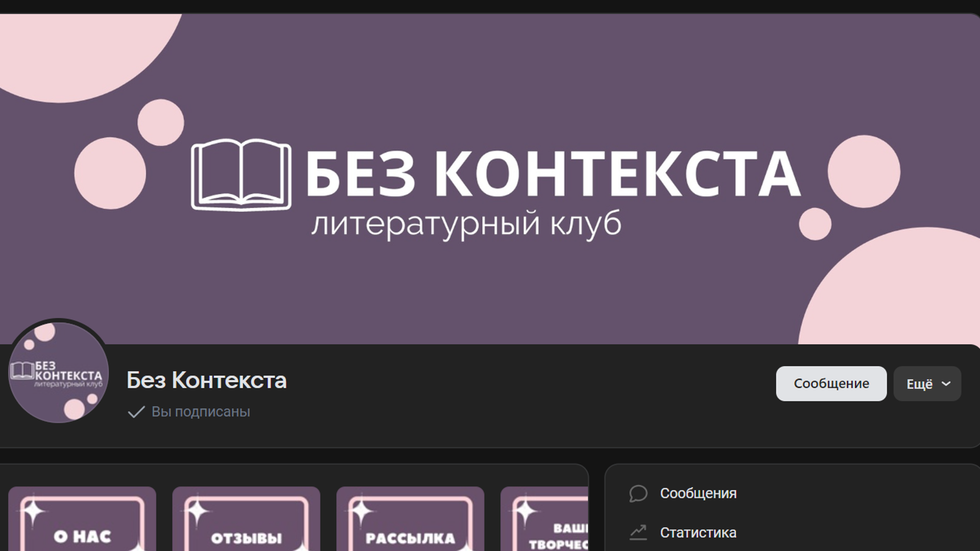Click the Сообщение button
The width and height of the screenshot is (980, 551).
pos(831,383)
